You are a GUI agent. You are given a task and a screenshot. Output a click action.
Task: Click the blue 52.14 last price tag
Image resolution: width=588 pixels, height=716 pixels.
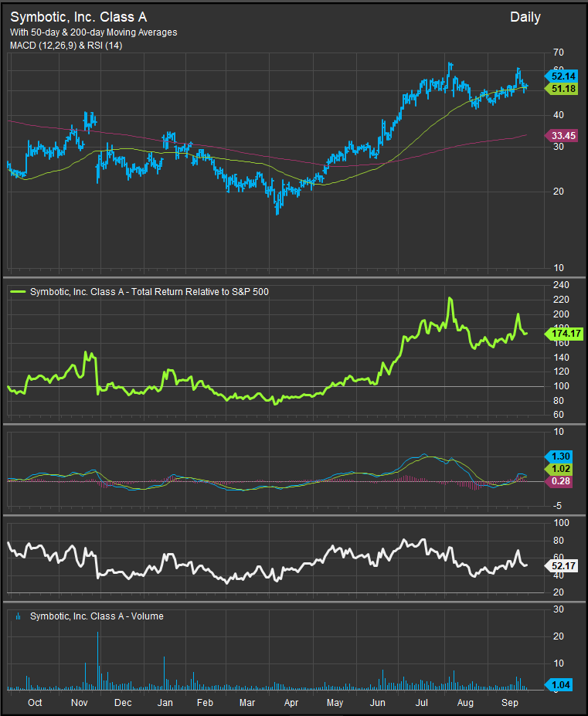(563, 76)
